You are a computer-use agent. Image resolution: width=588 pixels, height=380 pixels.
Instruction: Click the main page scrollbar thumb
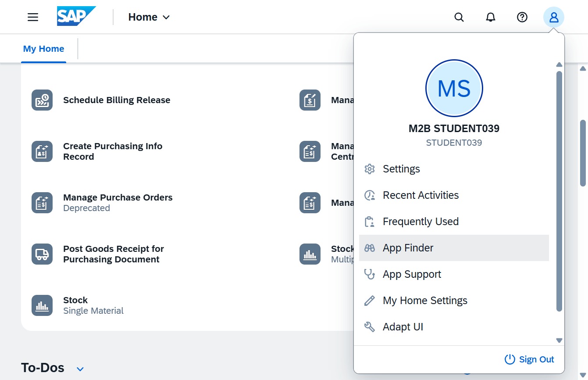[x=583, y=153]
